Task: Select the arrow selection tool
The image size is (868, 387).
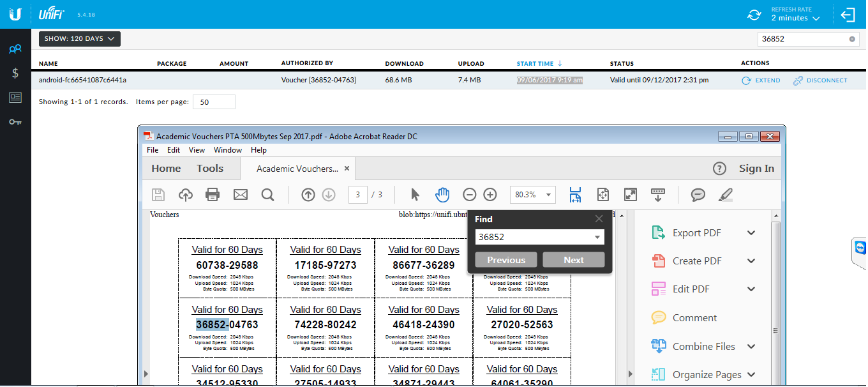Action: (415, 195)
